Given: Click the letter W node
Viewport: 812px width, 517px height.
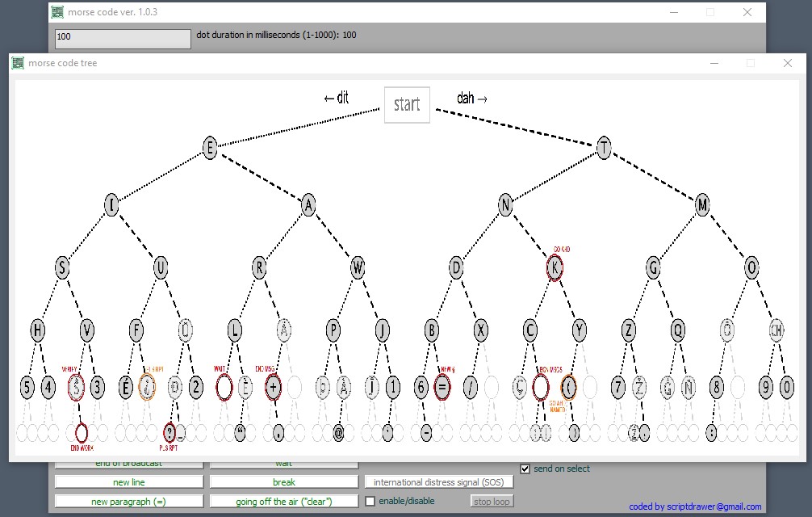Looking at the screenshot, I should tap(358, 267).
